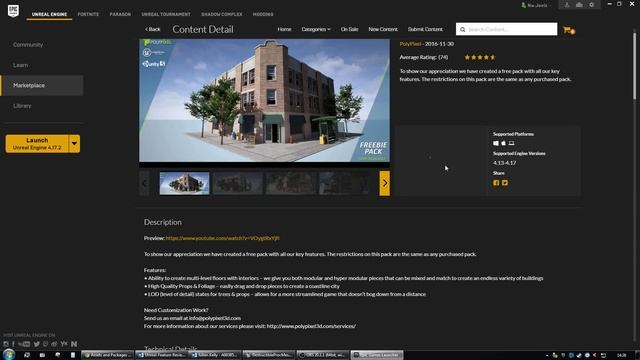640x360 pixels.
Task: Open the downloads icon in title bar
Action: click(x=567, y=5)
